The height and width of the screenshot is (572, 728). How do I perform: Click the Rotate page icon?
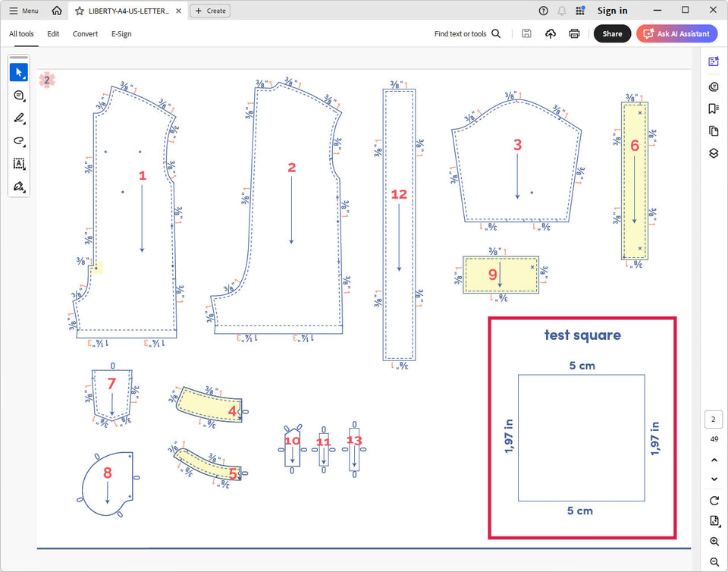pyautogui.click(x=714, y=501)
